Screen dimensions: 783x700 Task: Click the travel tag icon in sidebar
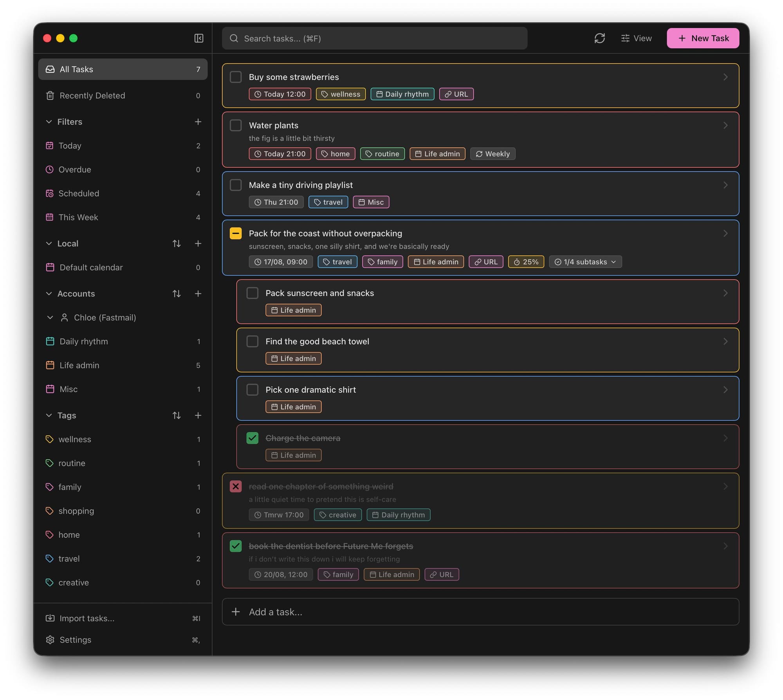pyautogui.click(x=49, y=559)
